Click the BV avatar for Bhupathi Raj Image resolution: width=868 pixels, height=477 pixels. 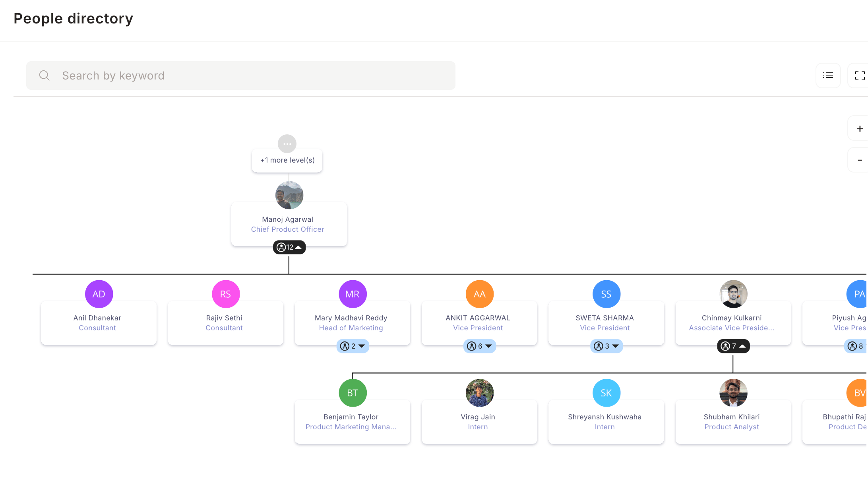[857, 393]
